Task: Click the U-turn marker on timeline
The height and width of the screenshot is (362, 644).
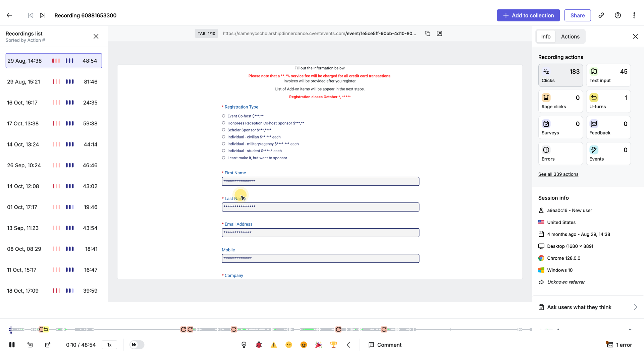Action: tap(46, 329)
